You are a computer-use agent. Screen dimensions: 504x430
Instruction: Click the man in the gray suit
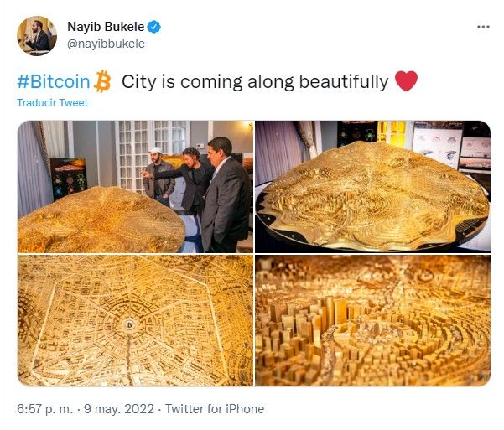point(225,194)
